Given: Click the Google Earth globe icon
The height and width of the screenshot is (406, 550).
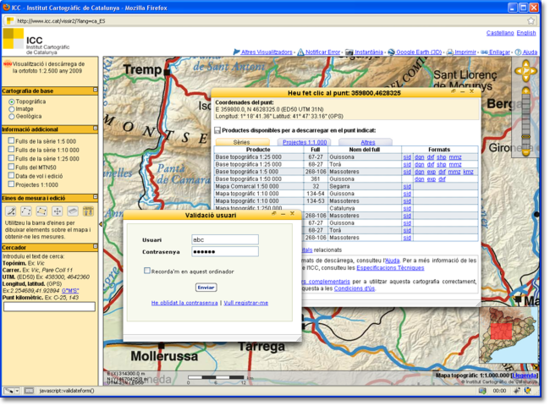Looking at the screenshot, I should tap(391, 52).
